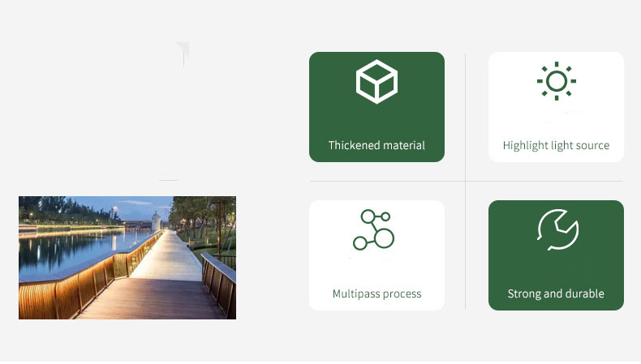Click the white tower in the photo
641x364 pixels.
[x=156, y=221]
